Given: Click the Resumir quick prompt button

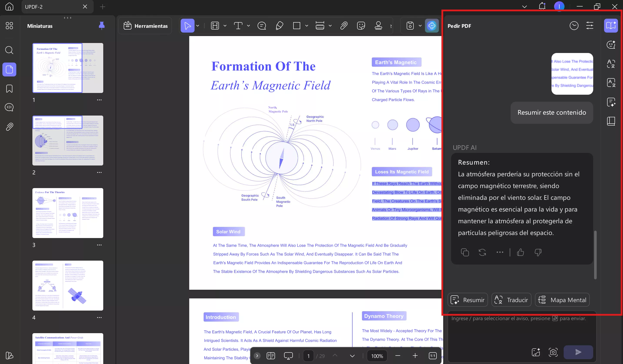Looking at the screenshot, I should pos(468,300).
